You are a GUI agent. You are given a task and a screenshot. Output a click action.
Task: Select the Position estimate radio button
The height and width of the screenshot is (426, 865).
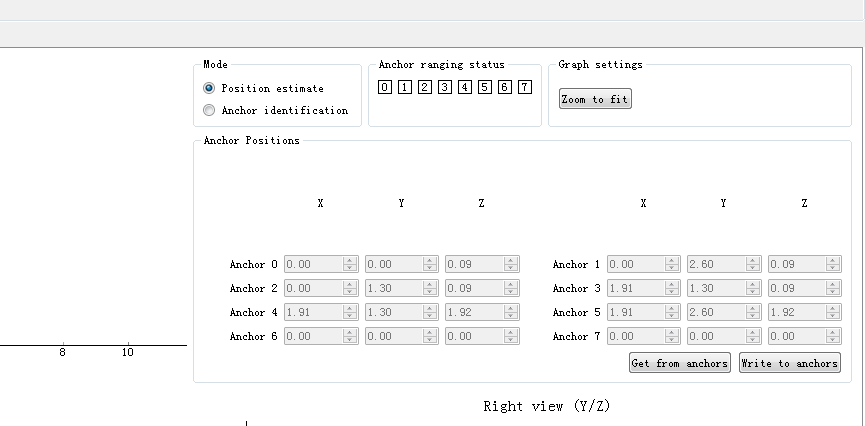(x=209, y=88)
